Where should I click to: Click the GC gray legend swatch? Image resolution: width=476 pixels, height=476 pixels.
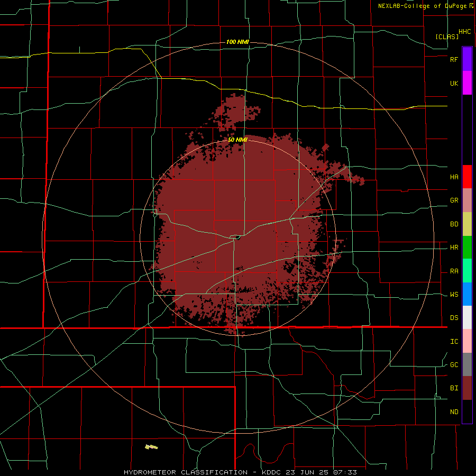(467, 364)
